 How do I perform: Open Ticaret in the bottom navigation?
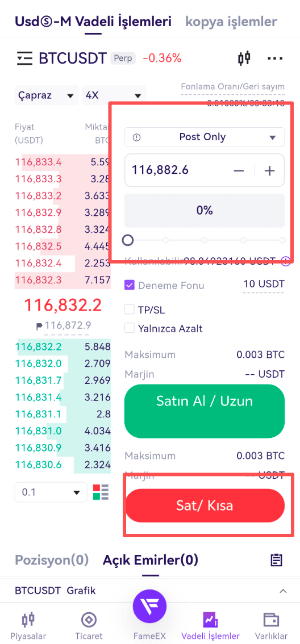point(89,626)
